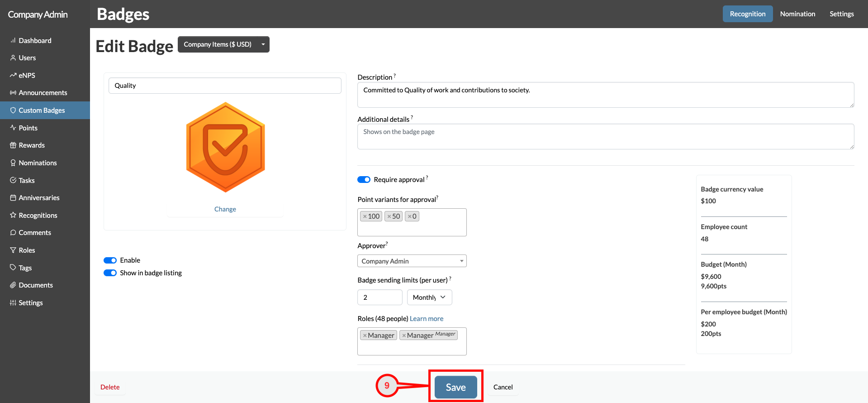The width and height of the screenshot is (868, 403).
Task: Open the Company Items ($ USD) dropdown
Action: pyautogui.click(x=223, y=44)
